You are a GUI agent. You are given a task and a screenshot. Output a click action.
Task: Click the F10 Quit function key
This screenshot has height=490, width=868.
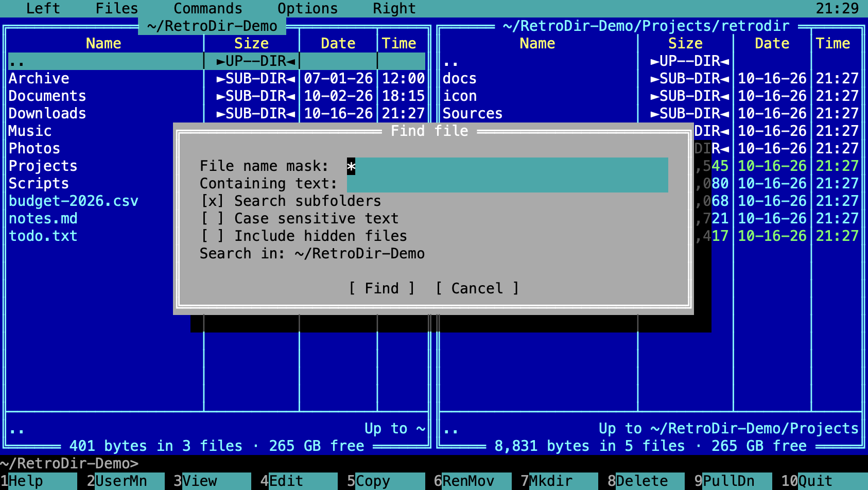[824, 481]
